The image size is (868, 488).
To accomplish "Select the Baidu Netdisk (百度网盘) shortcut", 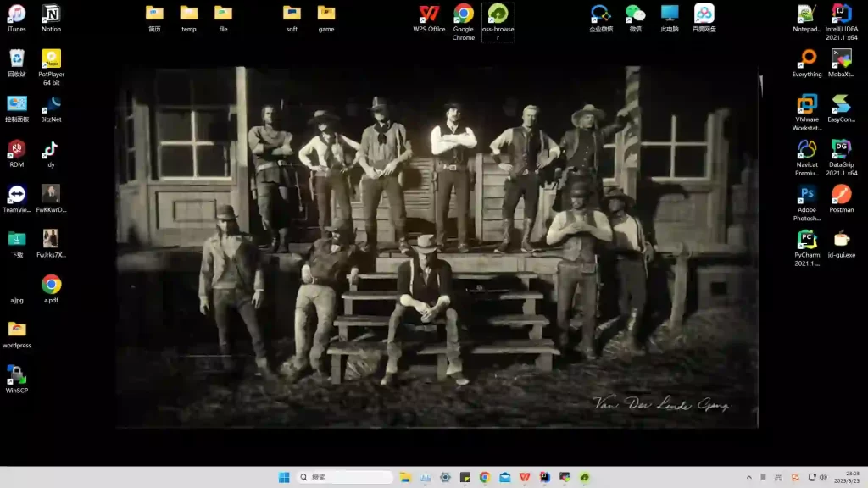I will point(704,19).
